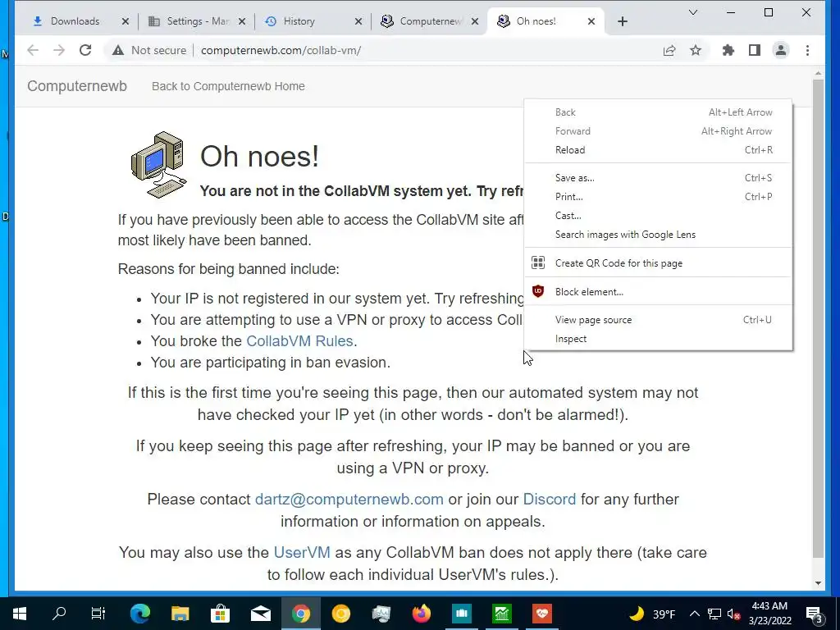Open the Chrome profile avatar icon

click(x=781, y=50)
